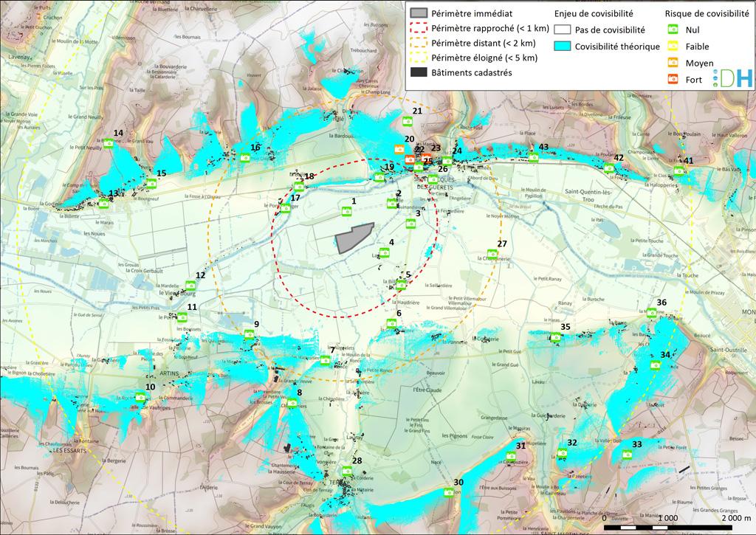Select camera marker 43

533,156
